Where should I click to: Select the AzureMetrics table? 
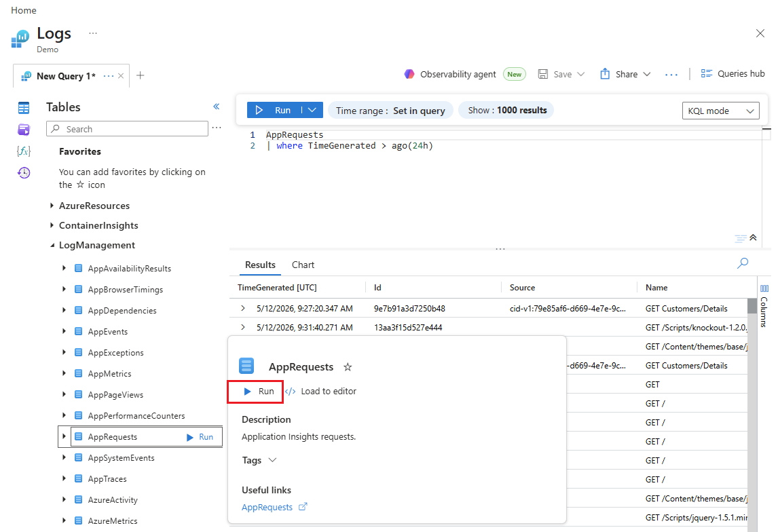pos(113,520)
